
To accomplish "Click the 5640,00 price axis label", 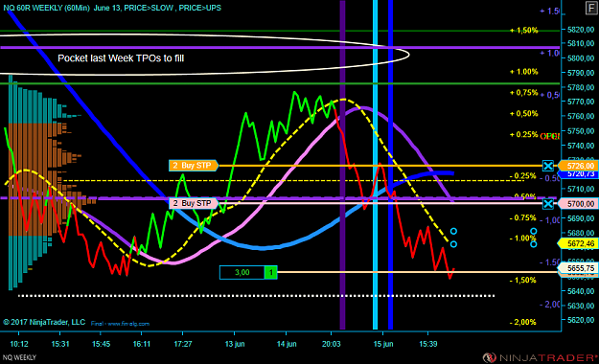I will 581,291.
